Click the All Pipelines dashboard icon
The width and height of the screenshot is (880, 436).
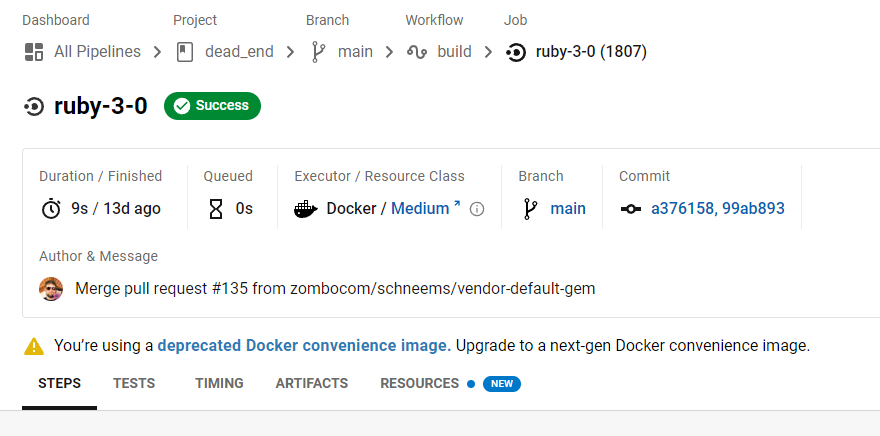33,52
